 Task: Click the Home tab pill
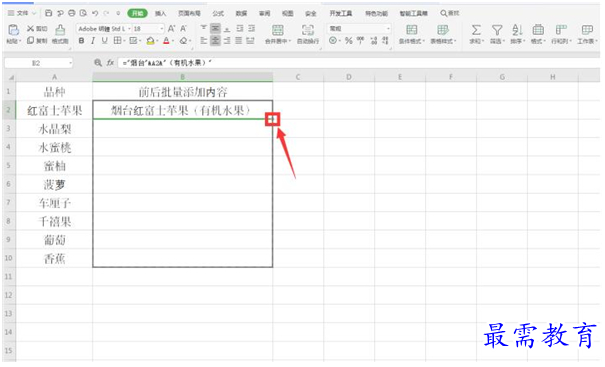point(137,13)
